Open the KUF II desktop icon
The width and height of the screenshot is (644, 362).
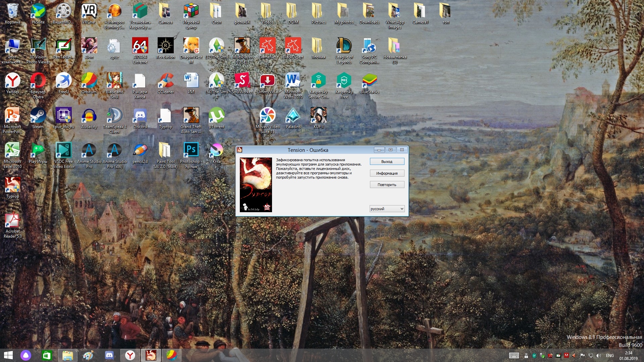(318, 118)
